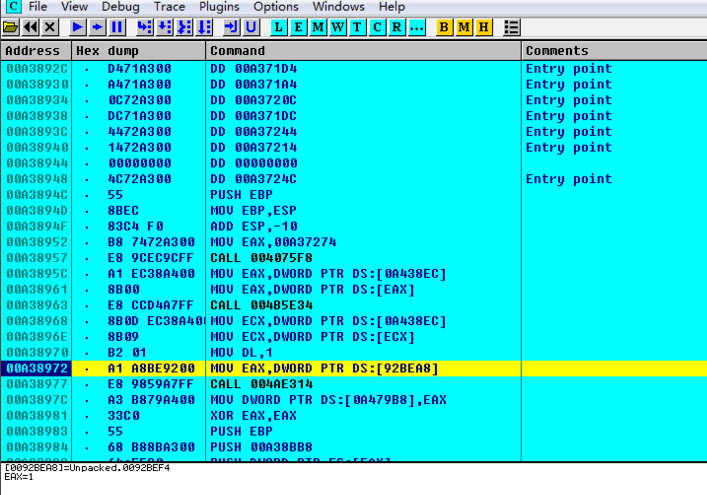Click the step into icon

click(144, 28)
